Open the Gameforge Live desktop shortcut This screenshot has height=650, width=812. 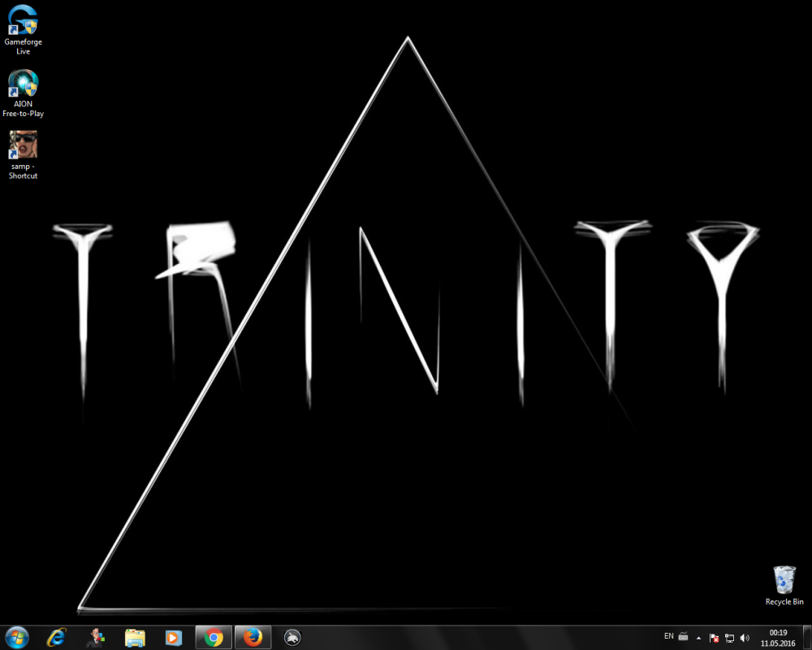coord(23,22)
